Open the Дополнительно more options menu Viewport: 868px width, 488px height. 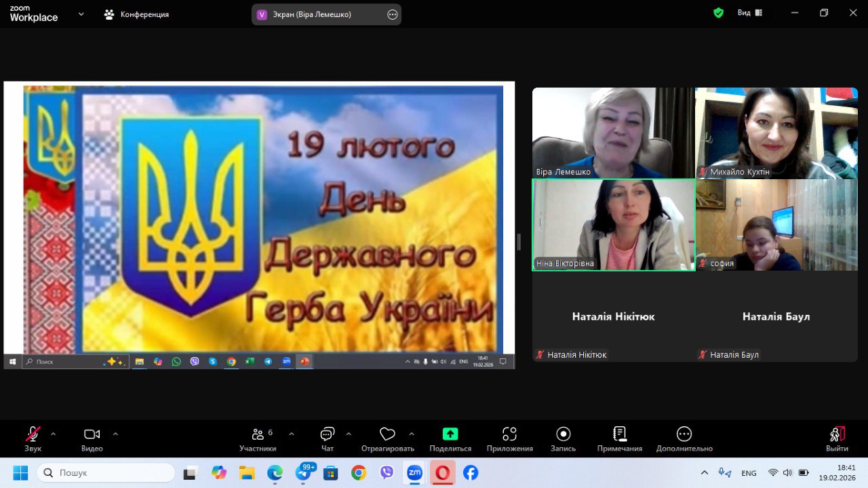[x=684, y=434]
